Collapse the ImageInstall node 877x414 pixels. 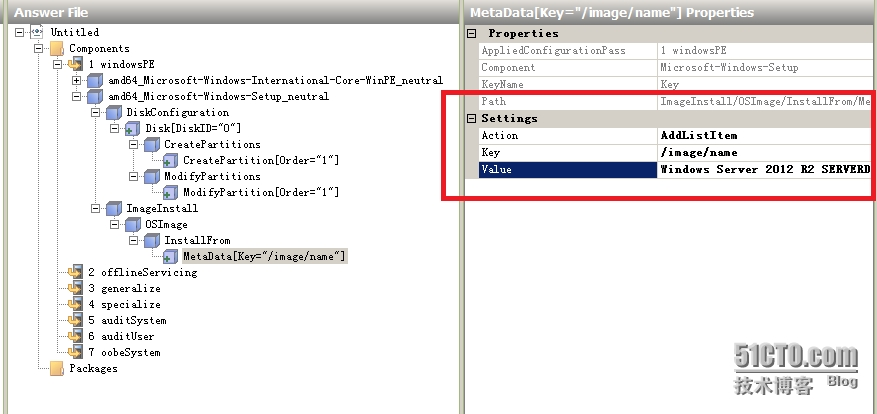pos(96,209)
